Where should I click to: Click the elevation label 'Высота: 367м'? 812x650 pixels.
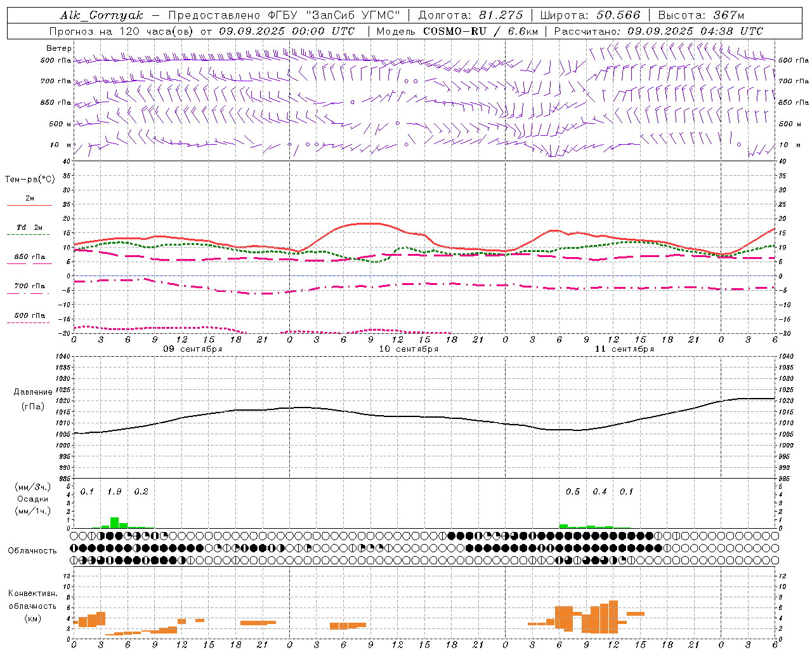pos(701,15)
